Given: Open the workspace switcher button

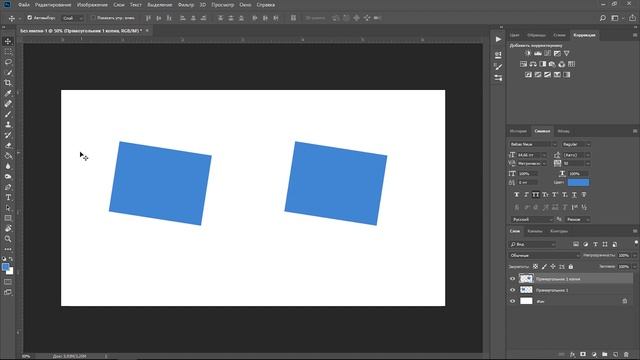Looking at the screenshot, I should [615, 18].
